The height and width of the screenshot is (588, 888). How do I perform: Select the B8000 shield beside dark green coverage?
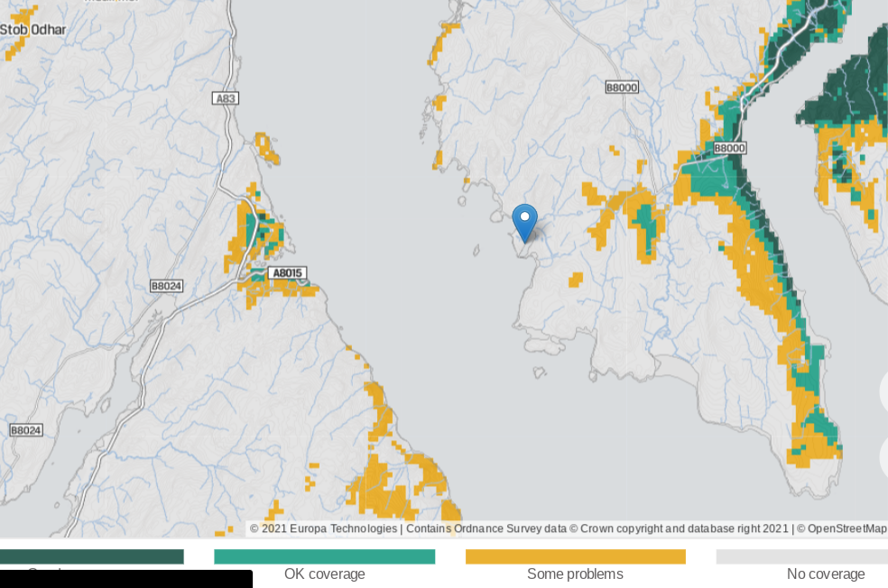point(729,148)
